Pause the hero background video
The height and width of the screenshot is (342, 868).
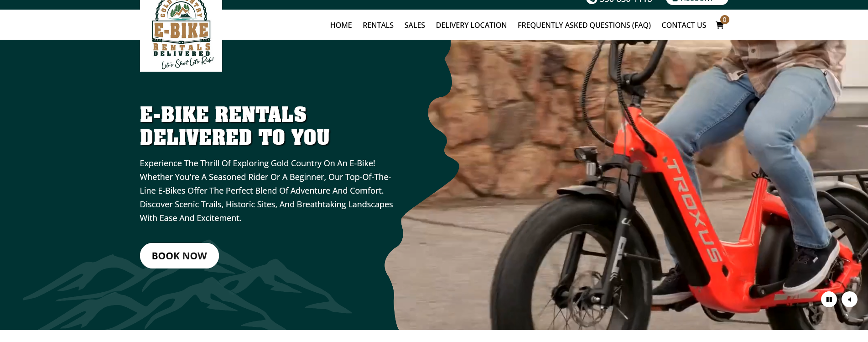(x=829, y=300)
